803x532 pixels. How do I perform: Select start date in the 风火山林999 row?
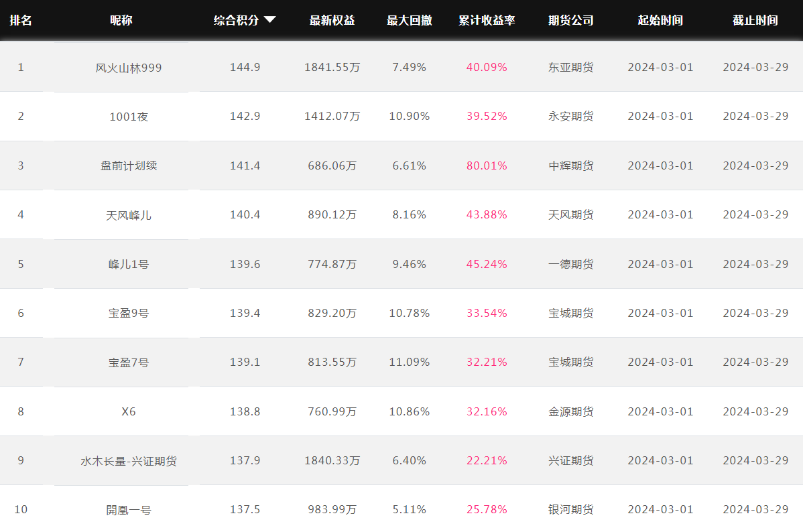[660, 67]
